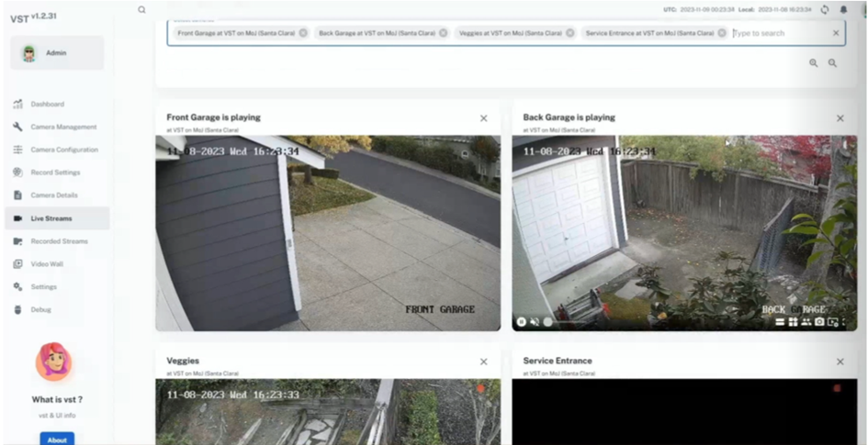
Task: Open the search icon in the top bar
Action: click(x=141, y=9)
